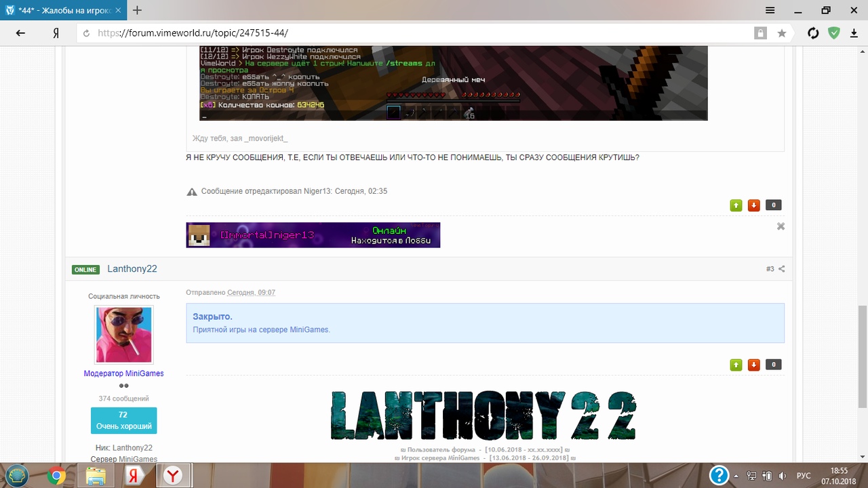Show hidden system tray icons
The height and width of the screenshot is (488, 868).
pyautogui.click(x=736, y=476)
